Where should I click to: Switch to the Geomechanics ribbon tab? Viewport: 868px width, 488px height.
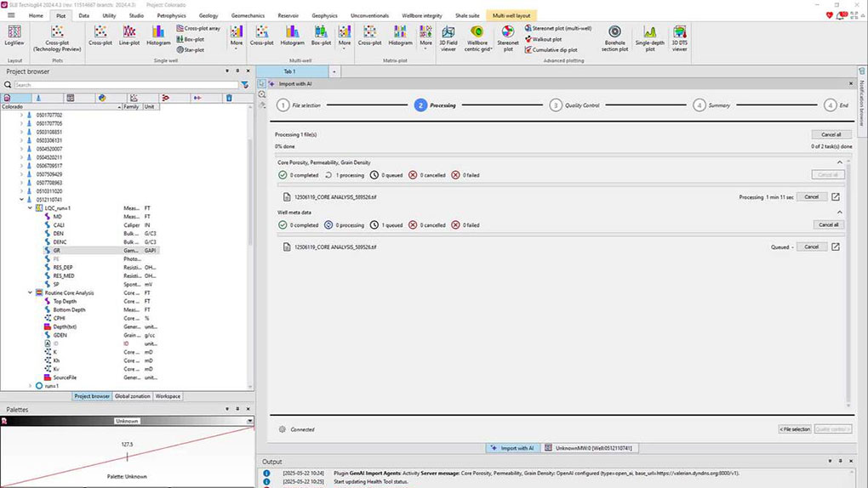click(x=248, y=15)
